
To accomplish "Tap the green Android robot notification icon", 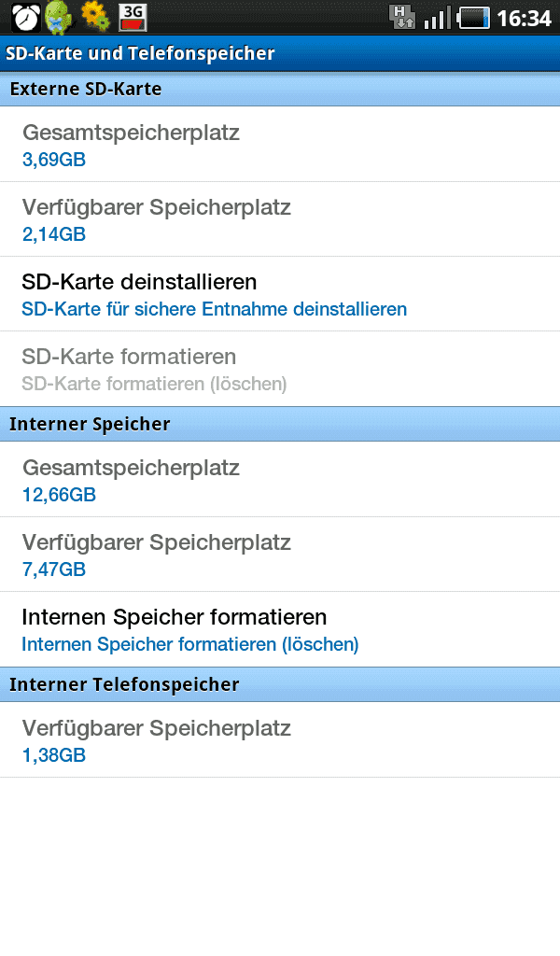I will [x=59, y=17].
